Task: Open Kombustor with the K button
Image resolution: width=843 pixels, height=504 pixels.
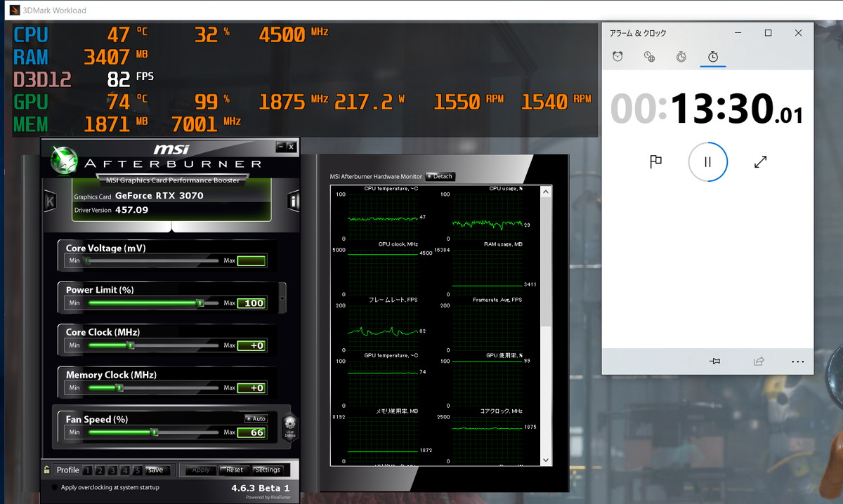Action: click(x=50, y=201)
